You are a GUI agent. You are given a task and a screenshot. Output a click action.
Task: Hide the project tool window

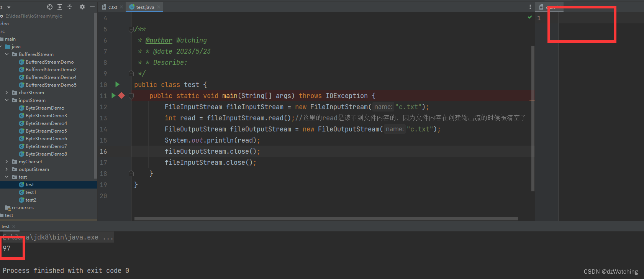click(x=92, y=7)
